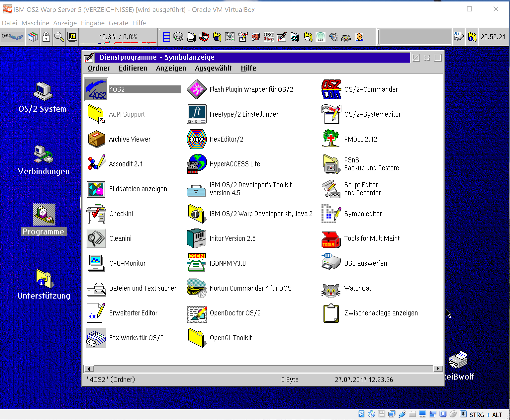The height and width of the screenshot is (420, 510).
Task: Open VirtualBox Geräte menu
Action: [118, 23]
